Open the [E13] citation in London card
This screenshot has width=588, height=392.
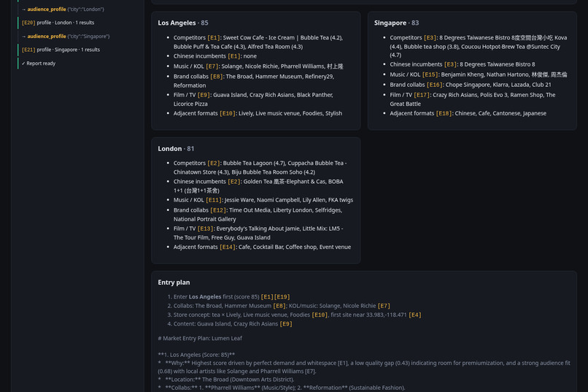click(206, 228)
